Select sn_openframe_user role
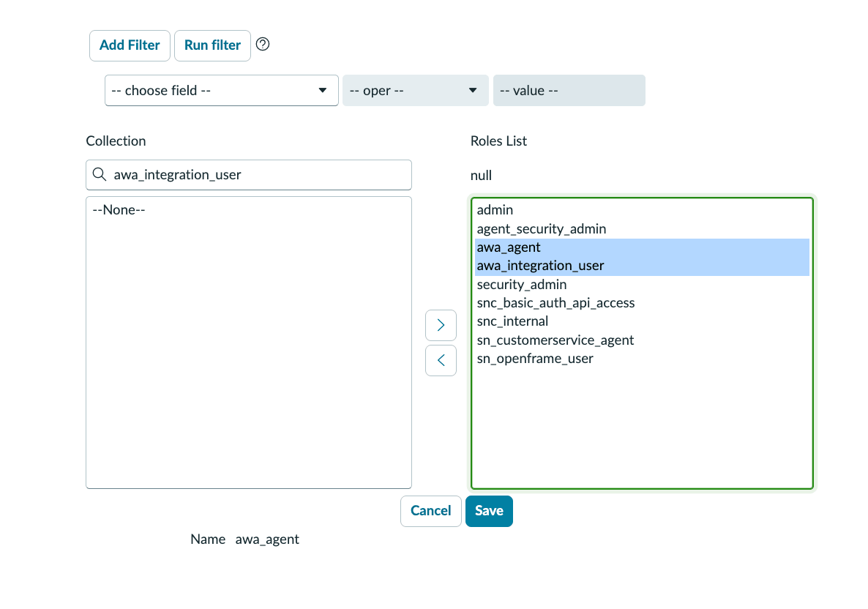The height and width of the screenshot is (609, 868). [x=642, y=358]
